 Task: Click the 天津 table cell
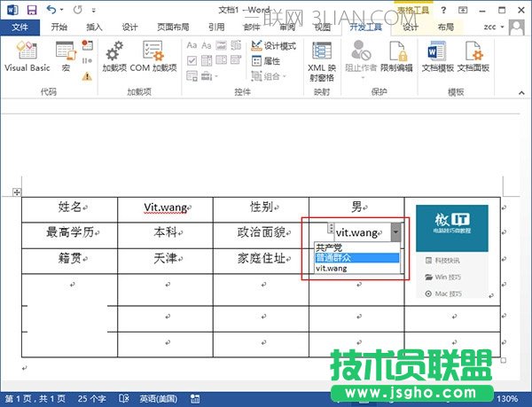165,262
